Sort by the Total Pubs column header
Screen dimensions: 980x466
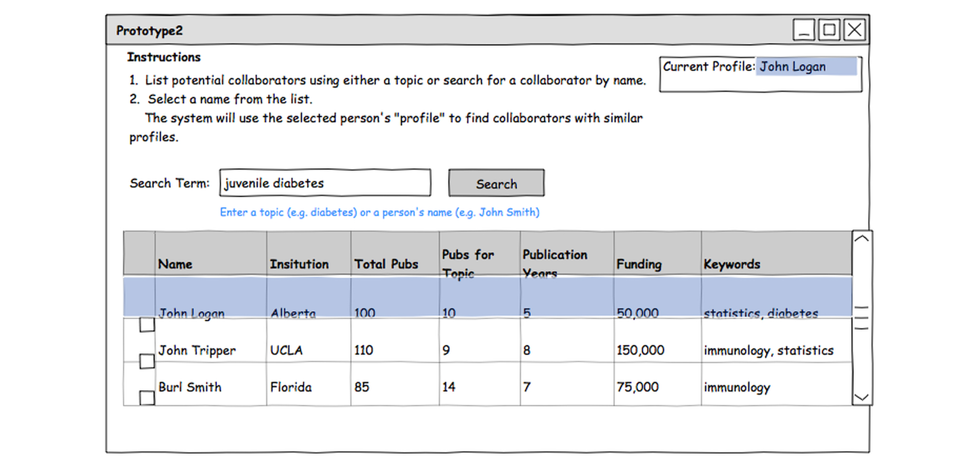point(386,264)
